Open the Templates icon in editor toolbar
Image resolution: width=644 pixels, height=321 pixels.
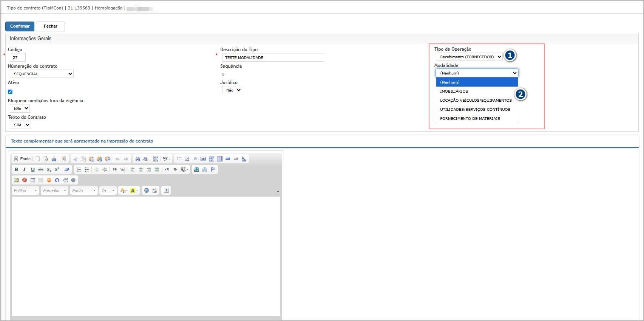point(64,159)
